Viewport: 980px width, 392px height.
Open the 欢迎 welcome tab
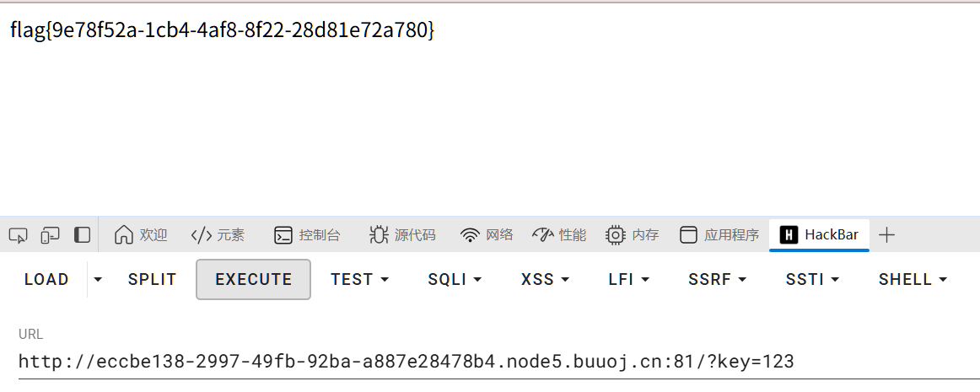(141, 235)
